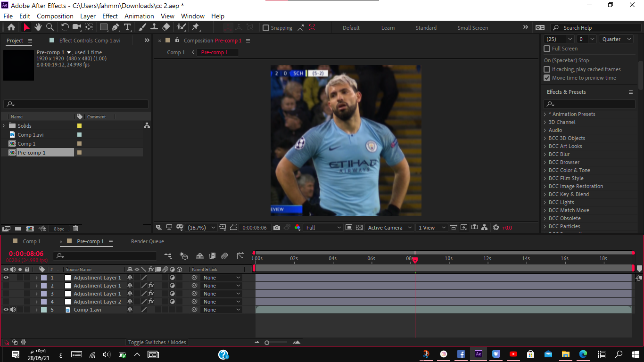Select the Pen tool
Image resolution: width=644 pixels, height=362 pixels.
pos(116,27)
